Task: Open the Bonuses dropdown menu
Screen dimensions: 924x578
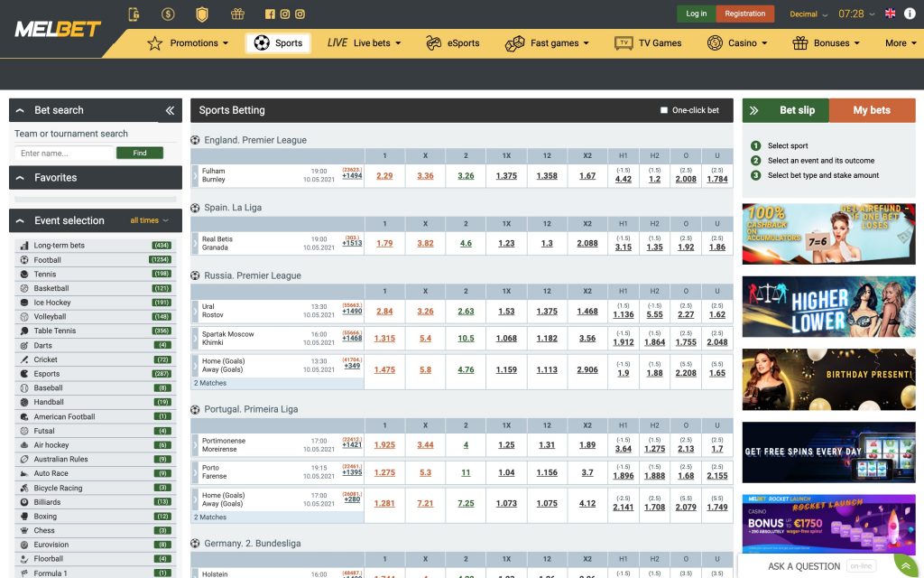Action: [827, 43]
